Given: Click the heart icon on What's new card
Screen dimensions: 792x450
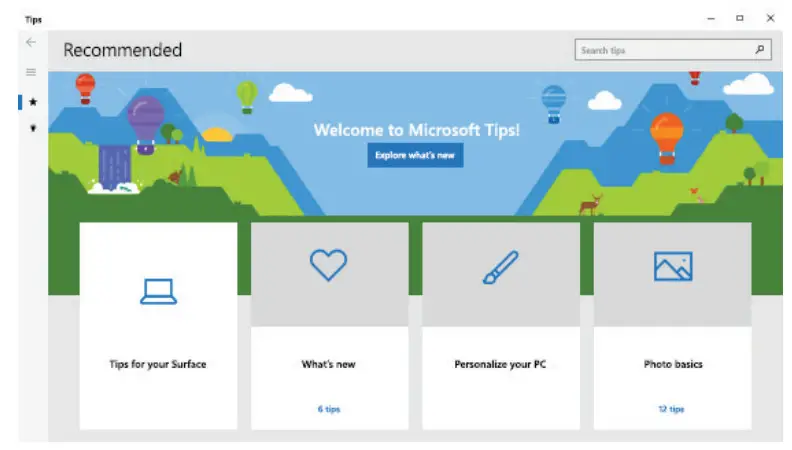Looking at the screenshot, I should click(328, 265).
